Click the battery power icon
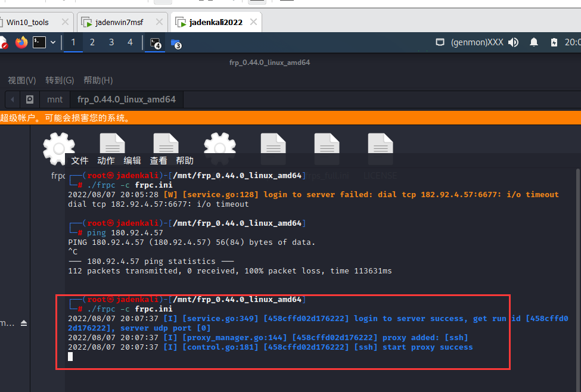The height and width of the screenshot is (392, 581). click(x=554, y=42)
